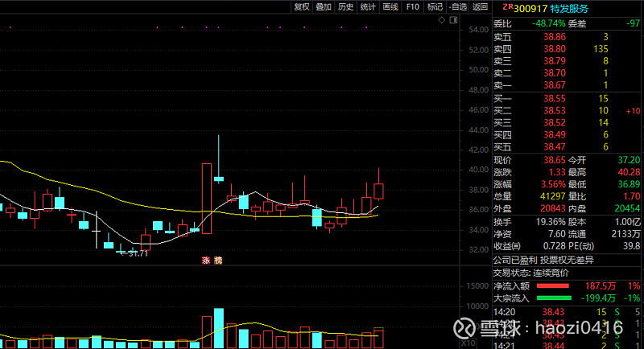This screenshot has height=349, width=644.
Task: Open the 复权 toolbar option
Action: (301, 7)
